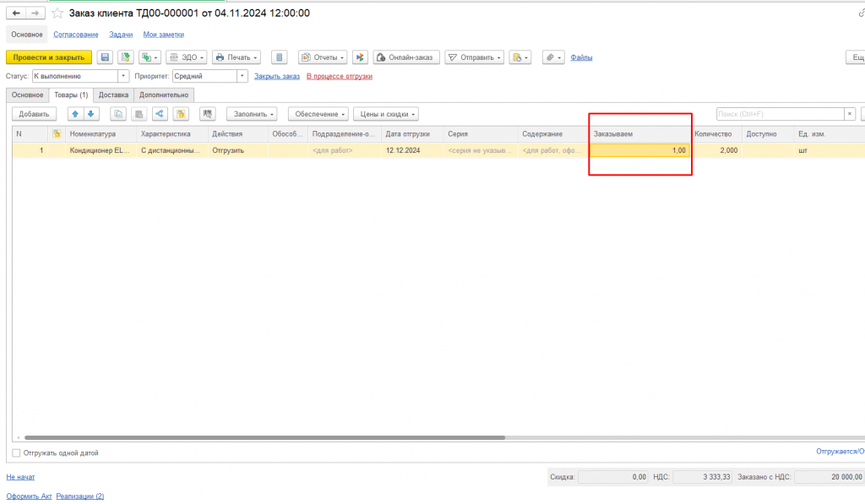Open the Заполнить dropdown

coord(252,114)
